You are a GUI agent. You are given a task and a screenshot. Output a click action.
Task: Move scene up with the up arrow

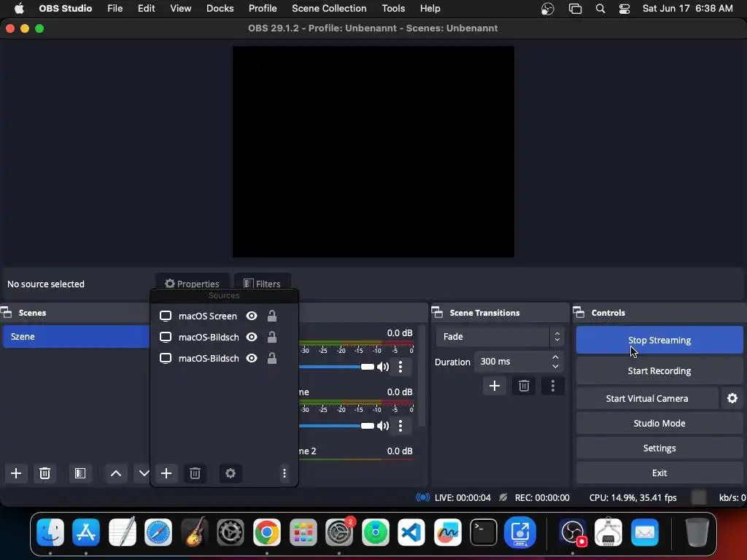(x=116, y=473)
